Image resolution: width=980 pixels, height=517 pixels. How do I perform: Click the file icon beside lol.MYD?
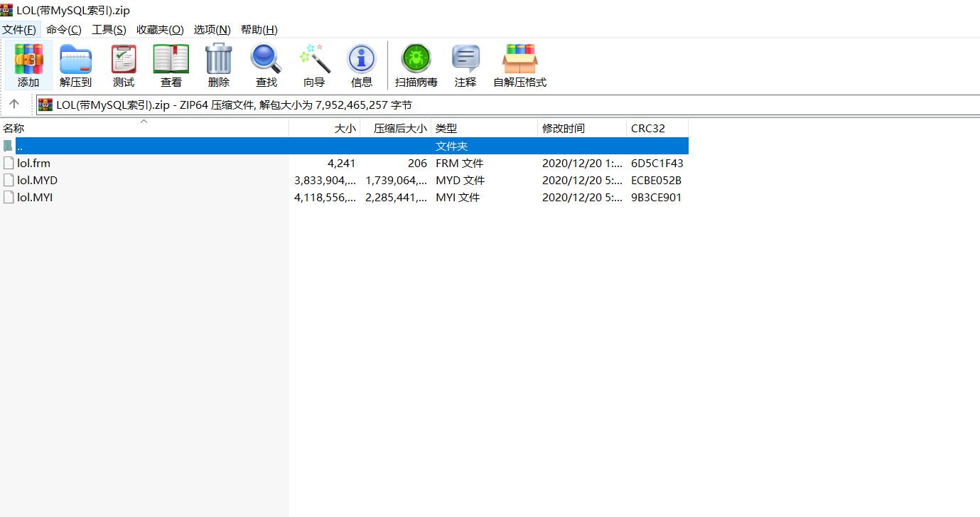[9, 180]
